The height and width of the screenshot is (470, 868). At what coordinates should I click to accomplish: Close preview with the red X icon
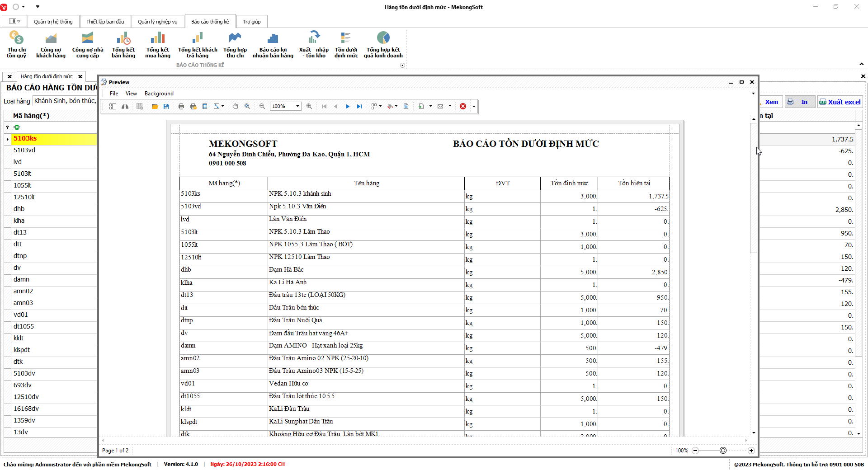click(x=463, y=106)
